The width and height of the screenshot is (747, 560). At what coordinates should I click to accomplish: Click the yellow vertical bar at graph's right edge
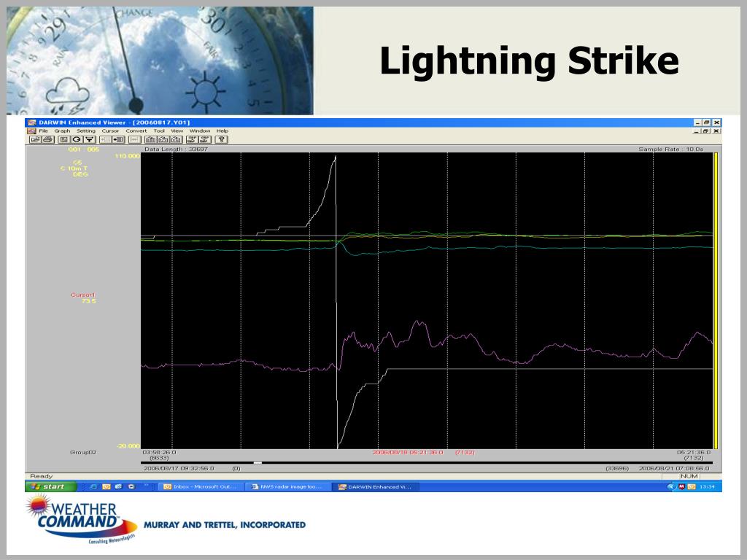coord(716,300)
